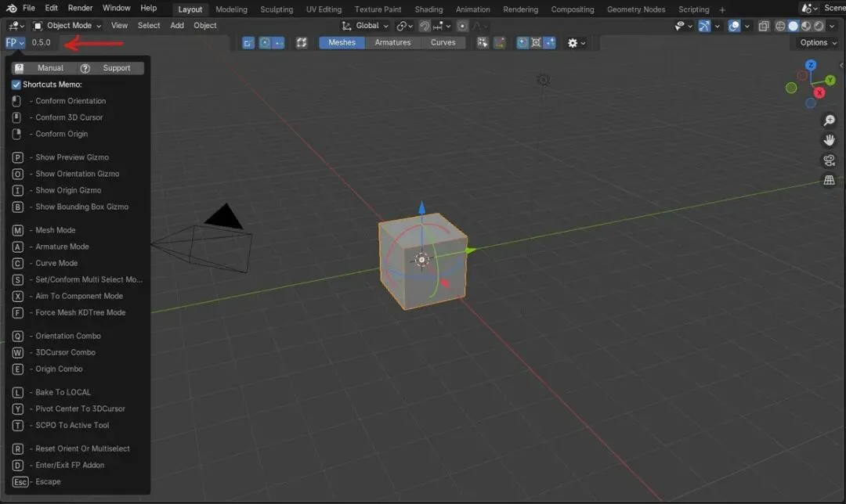Click the Enter/Exit FP Addon row

pyautogui.click(x=58, y=465)
